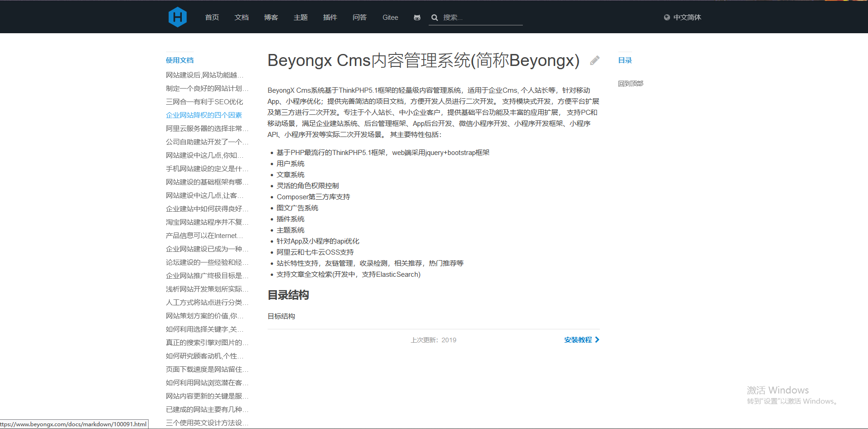
Task: Click the search magnifier icon
Action: coord(435,18)
